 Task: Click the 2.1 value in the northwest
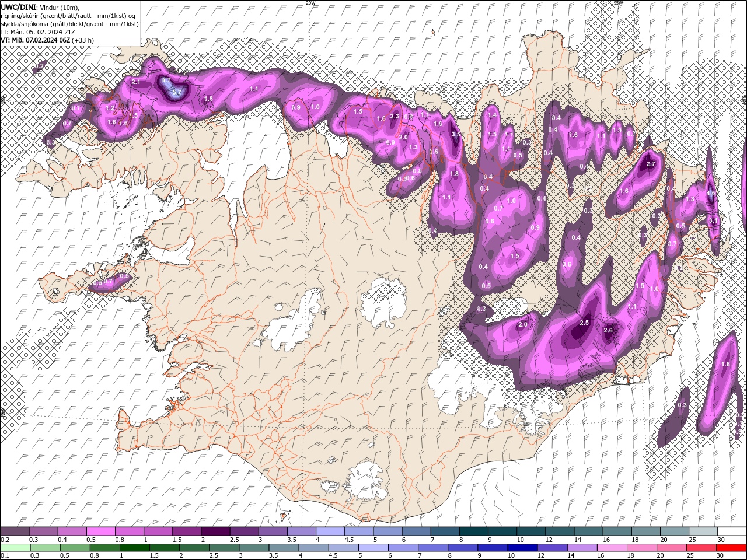point(136,82)
